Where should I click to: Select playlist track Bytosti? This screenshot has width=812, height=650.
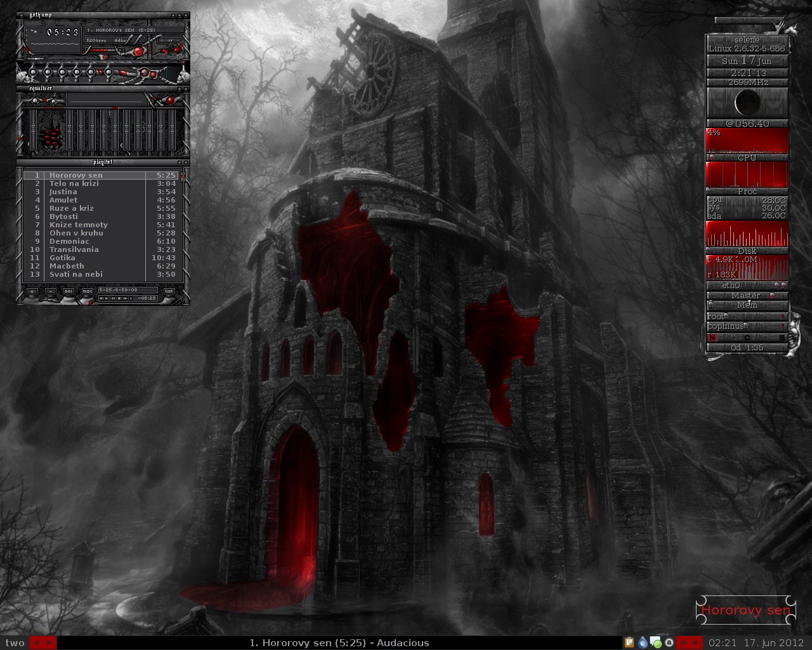[101, 216]
